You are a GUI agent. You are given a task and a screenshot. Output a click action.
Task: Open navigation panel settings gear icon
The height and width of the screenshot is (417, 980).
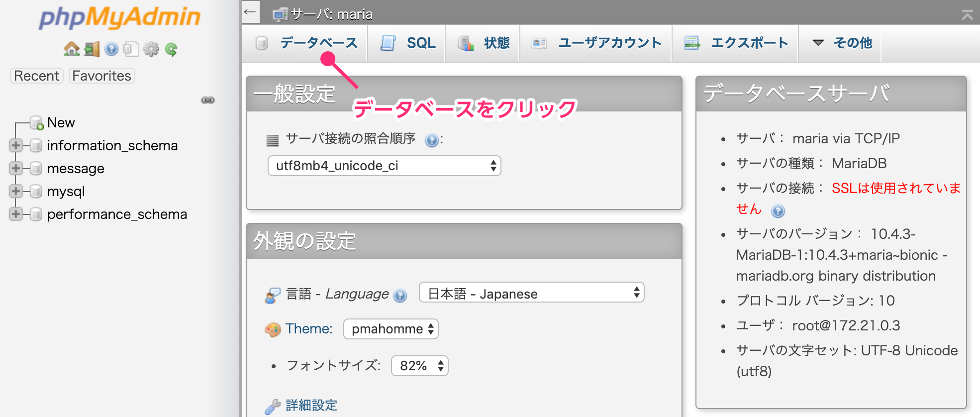click(151, 49)
